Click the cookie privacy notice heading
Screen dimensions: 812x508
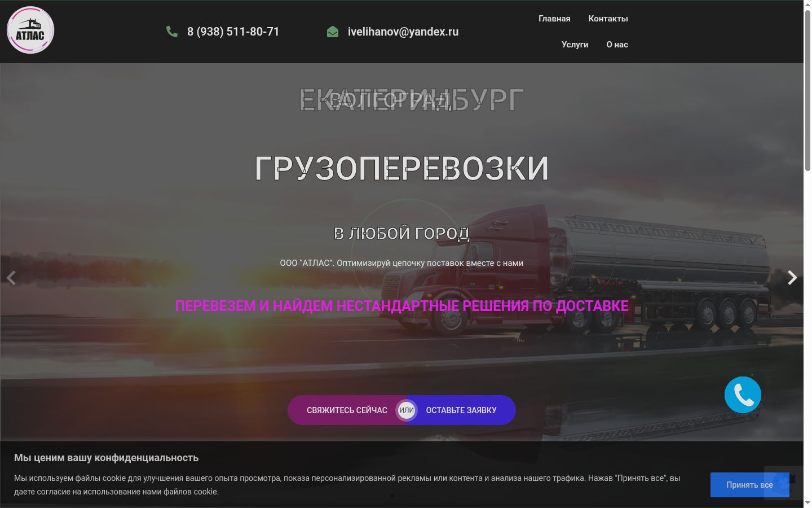tap(106, 458)
